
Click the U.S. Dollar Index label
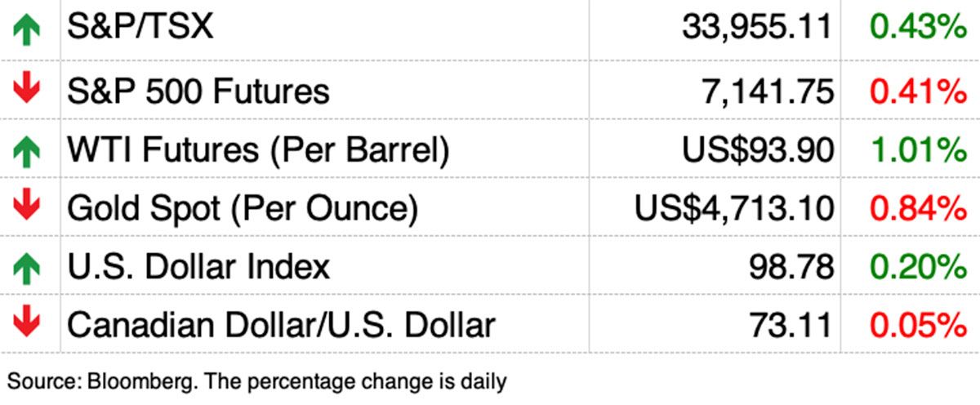click(198, 266)
